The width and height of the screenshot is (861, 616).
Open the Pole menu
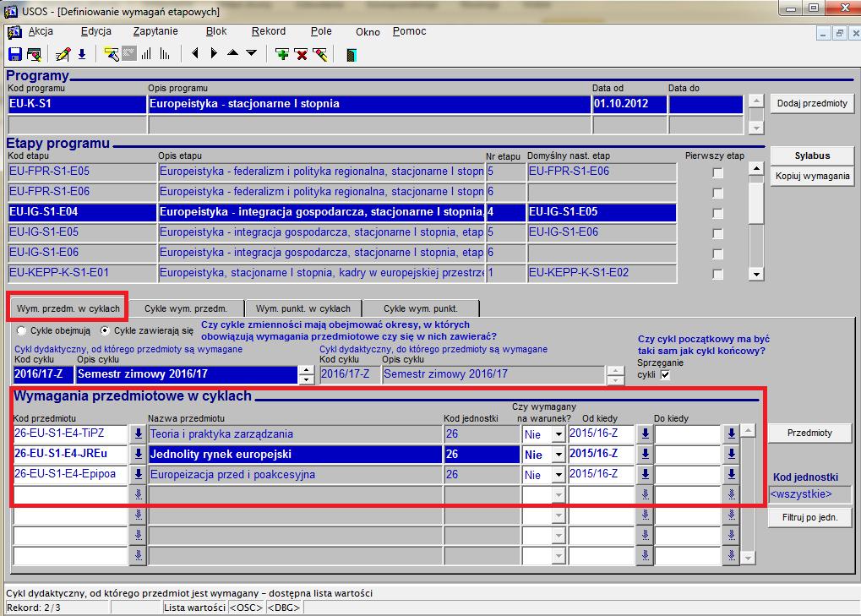tap(321, 31)
